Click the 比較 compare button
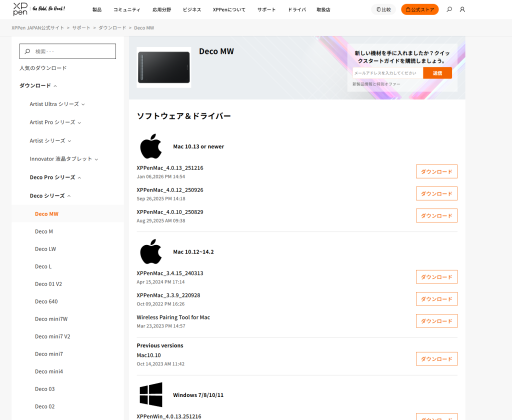The width and height of the screenshot is (512, 420). (x=383, y=9)
